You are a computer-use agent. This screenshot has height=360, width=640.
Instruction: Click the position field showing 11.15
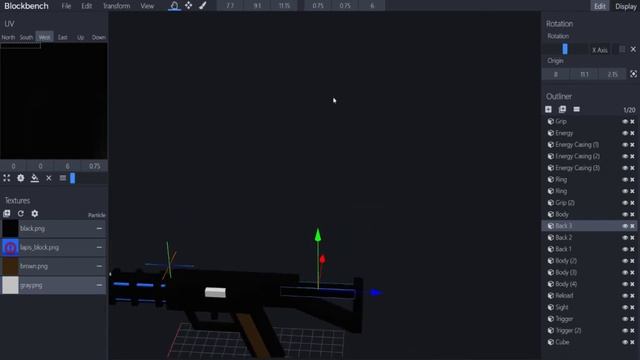284,6
